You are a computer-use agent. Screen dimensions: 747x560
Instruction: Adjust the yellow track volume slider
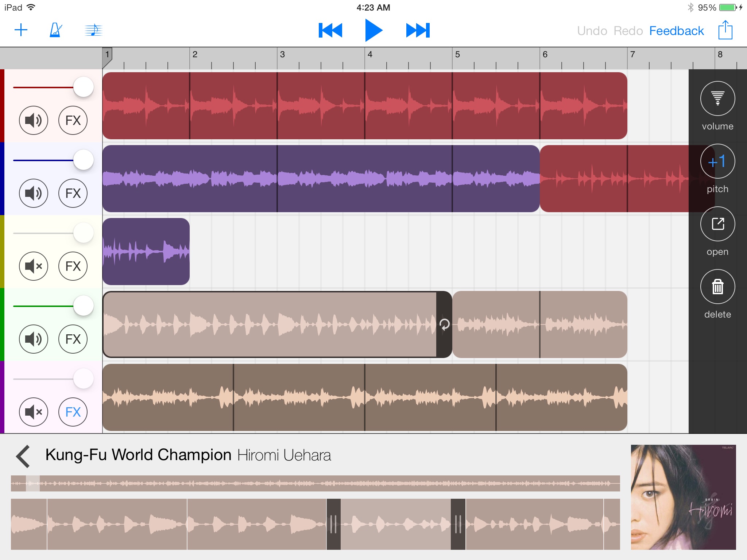(84, 233)
